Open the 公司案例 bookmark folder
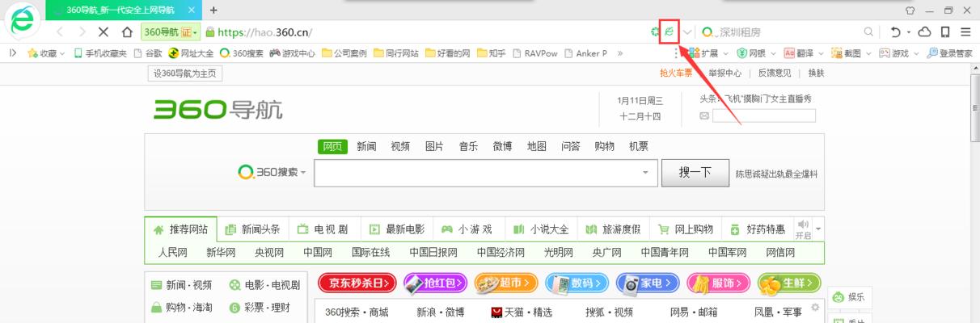The image size is (980, 323). pyautogui.click(x=344, y=53)
